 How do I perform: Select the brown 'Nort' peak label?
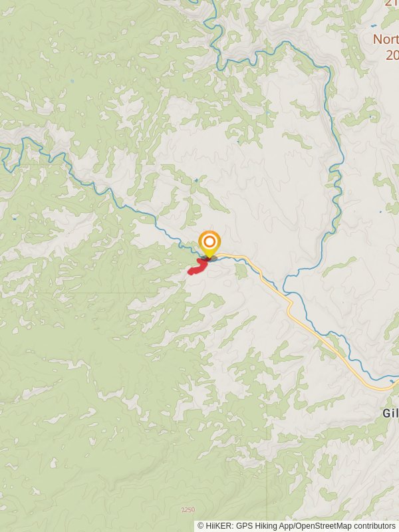[x=386, y=39]
